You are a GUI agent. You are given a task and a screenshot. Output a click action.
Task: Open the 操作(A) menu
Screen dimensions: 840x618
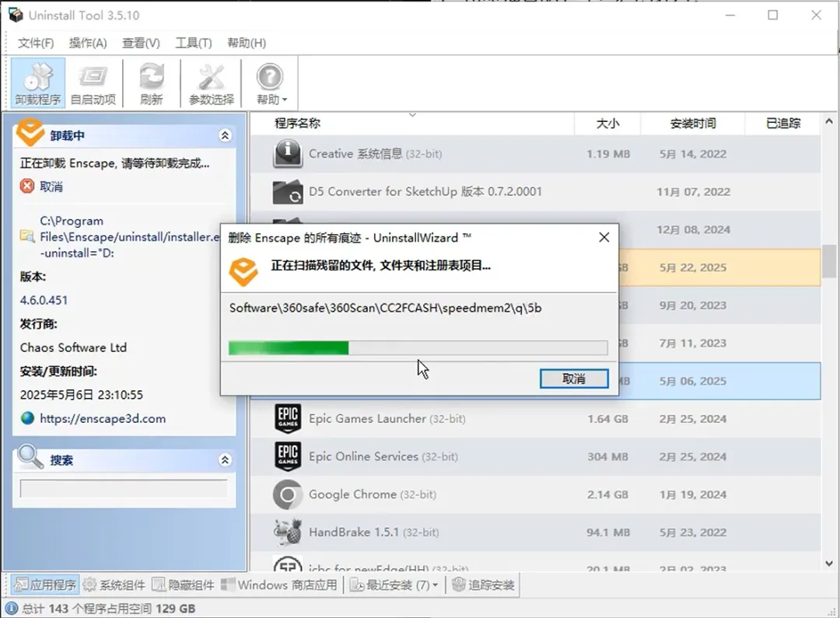click(x=88, y=43)
